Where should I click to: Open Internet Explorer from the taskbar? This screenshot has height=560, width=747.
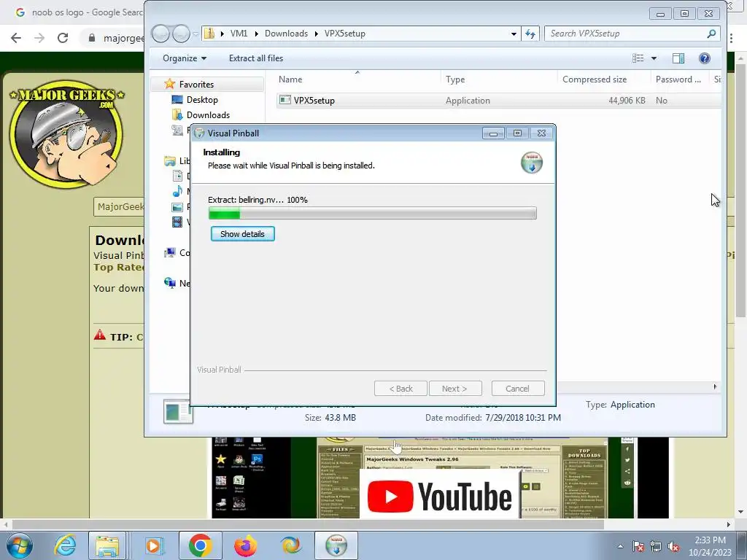(65, 545)
